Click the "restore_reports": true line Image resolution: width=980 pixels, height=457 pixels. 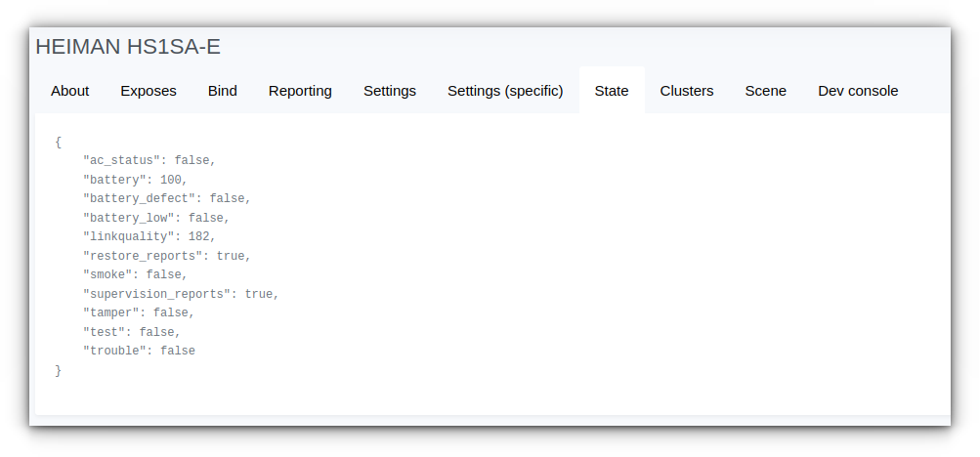pyautogui.click(x=167, y=256)
